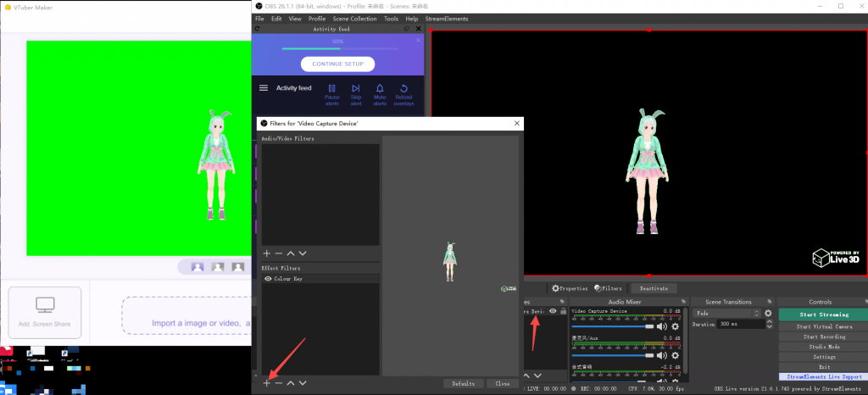Image resolution: width=868 pixels, height=395 pixels.
Task: Increase transition duration with up arrow
Action: 769,322
